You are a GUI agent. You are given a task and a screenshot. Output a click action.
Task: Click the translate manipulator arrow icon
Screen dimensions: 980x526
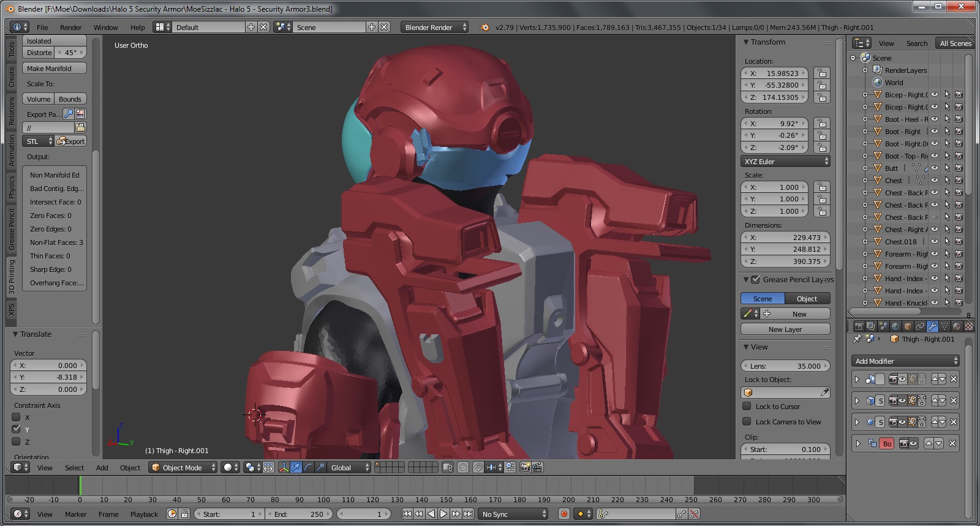coord(296,467)
